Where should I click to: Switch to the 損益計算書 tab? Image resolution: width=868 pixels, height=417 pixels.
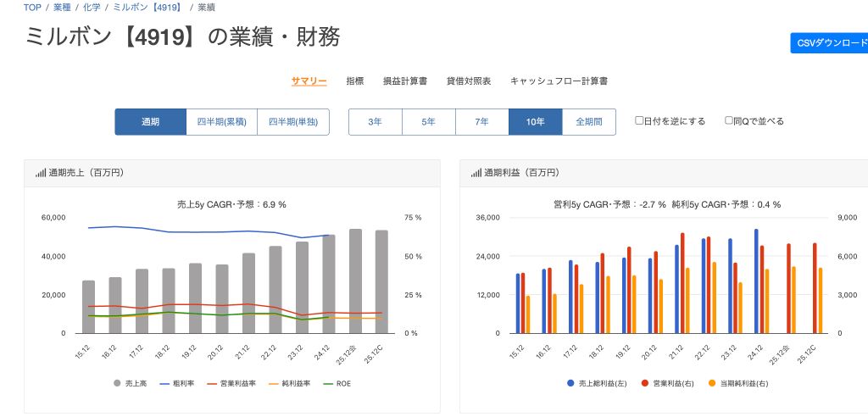[405, 81]
